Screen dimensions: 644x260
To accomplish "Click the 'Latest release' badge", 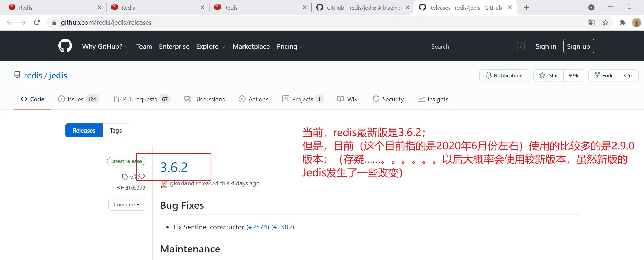I will click(x=126, y=161).
